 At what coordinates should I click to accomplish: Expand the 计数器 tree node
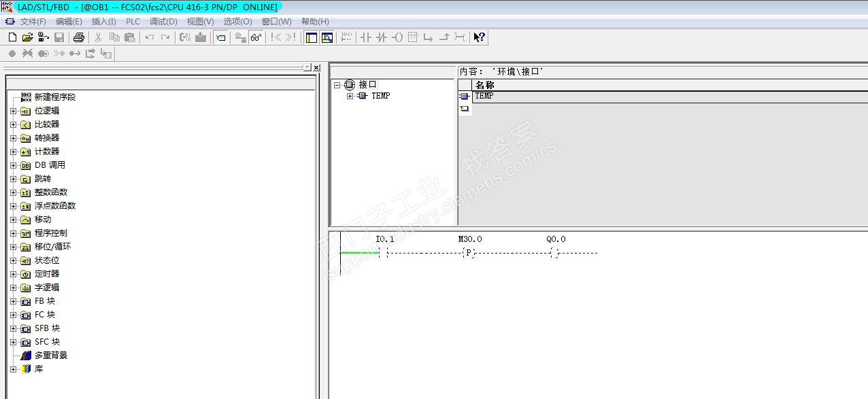pyautogui.click(x=13, y=152)
